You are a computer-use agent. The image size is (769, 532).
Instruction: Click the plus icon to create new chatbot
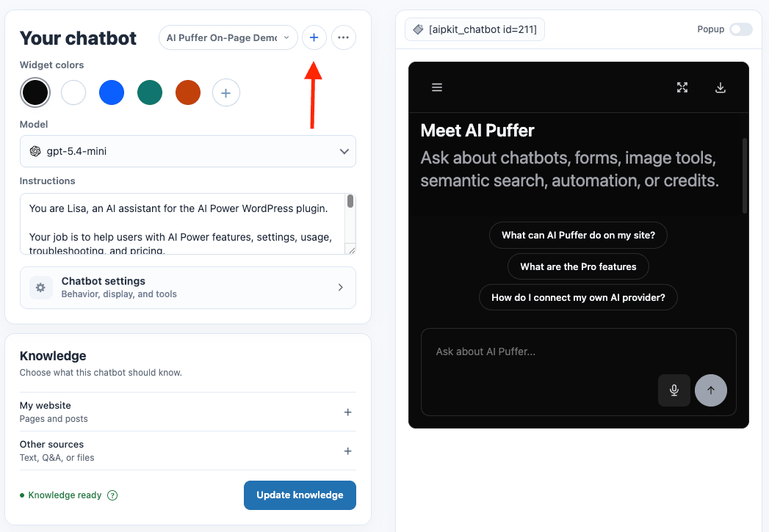[314, 37]
